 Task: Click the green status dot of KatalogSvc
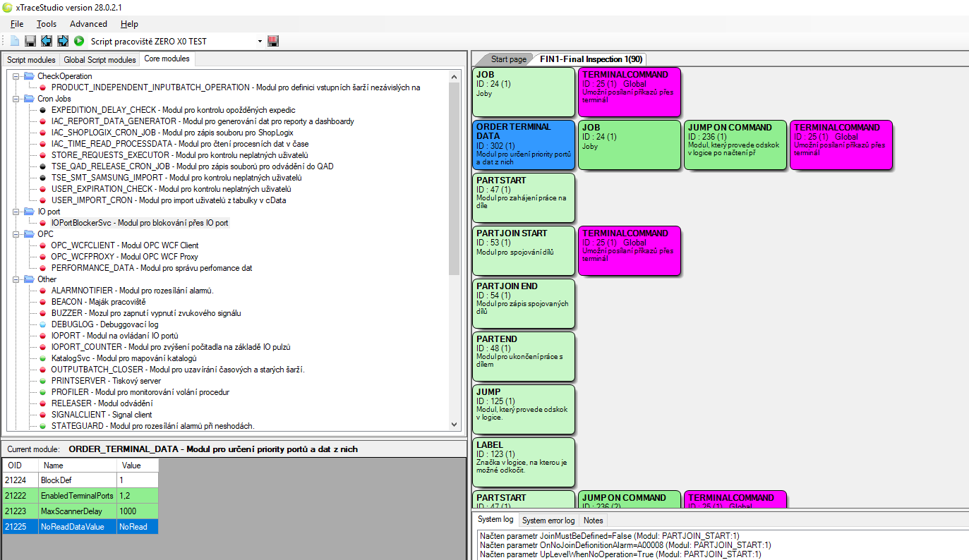pyautogui.click(x=43, y=358)
